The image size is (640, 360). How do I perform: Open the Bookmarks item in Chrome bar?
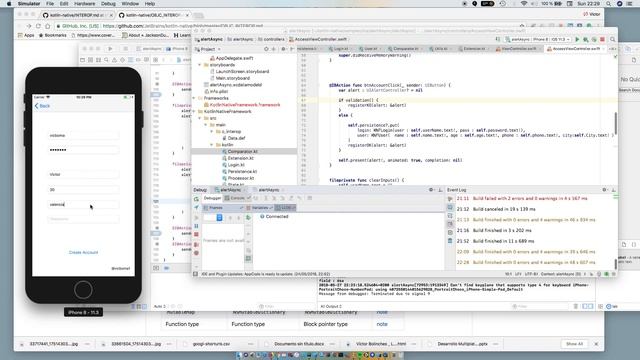pyautogui.click(x=53, y=36)
